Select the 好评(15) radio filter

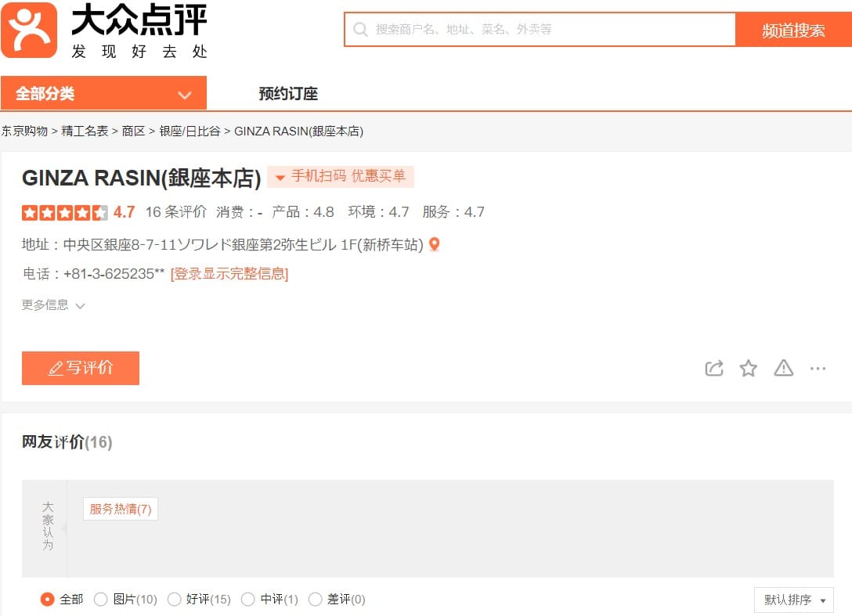tap(174, 599)
